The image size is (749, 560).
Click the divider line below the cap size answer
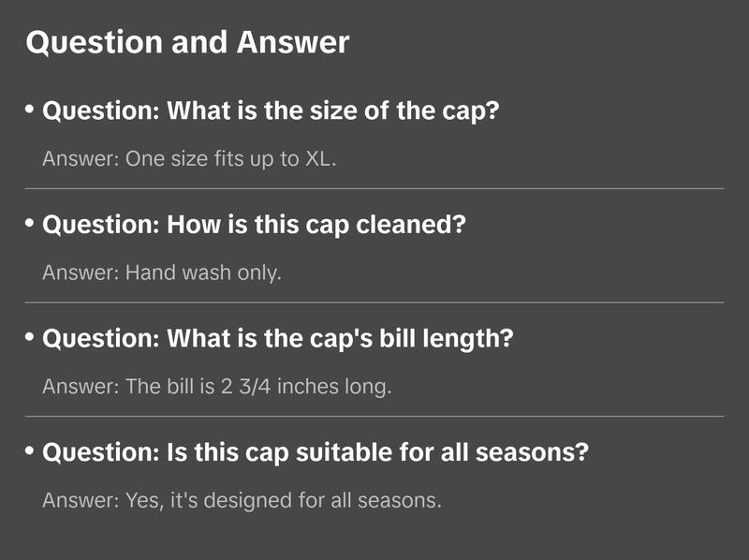pyautogui.click(x=374, y=188)
